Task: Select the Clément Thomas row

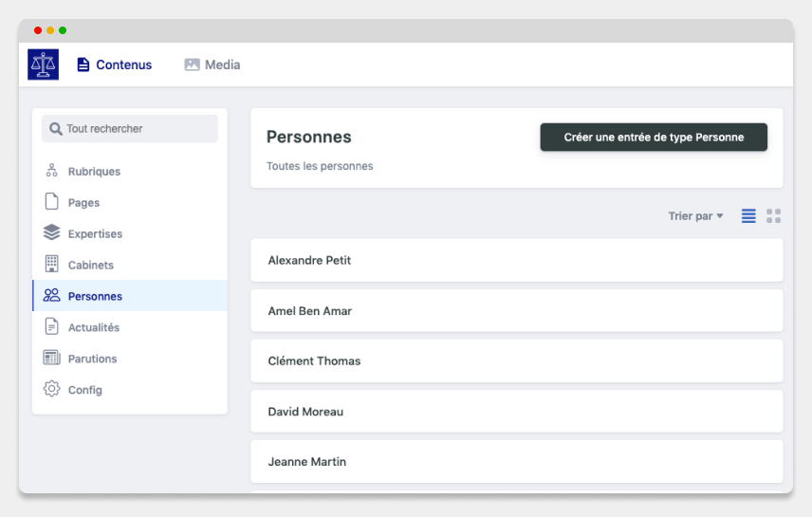Action: pyautogui.click(x=517, y=361)
